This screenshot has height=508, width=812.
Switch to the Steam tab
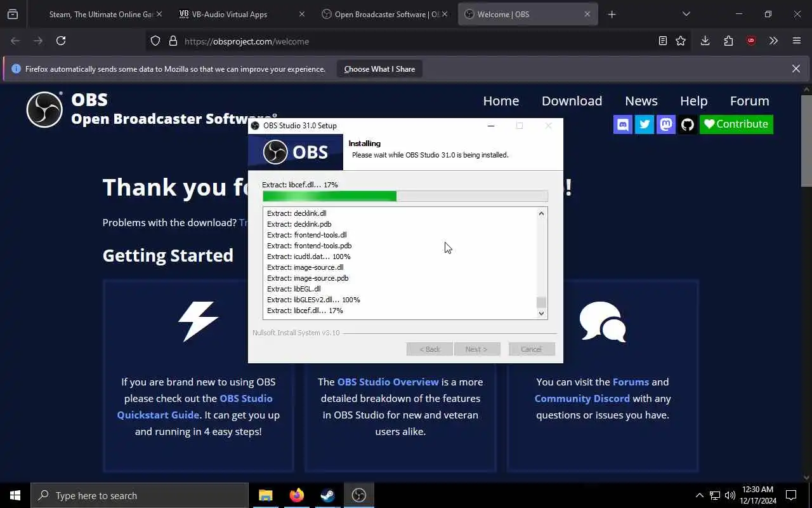coord(101,14)
